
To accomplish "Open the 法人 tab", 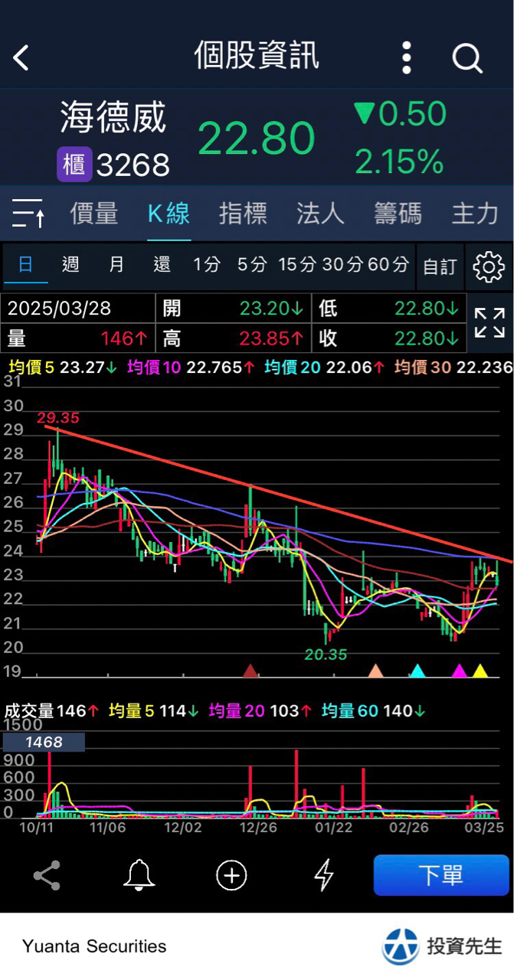I will 320,213.
